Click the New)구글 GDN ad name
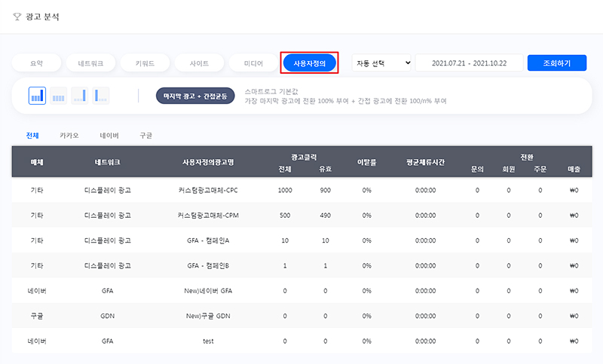This screenshot has width=603, height=364. pyautogui.click(x=208, y=316)
